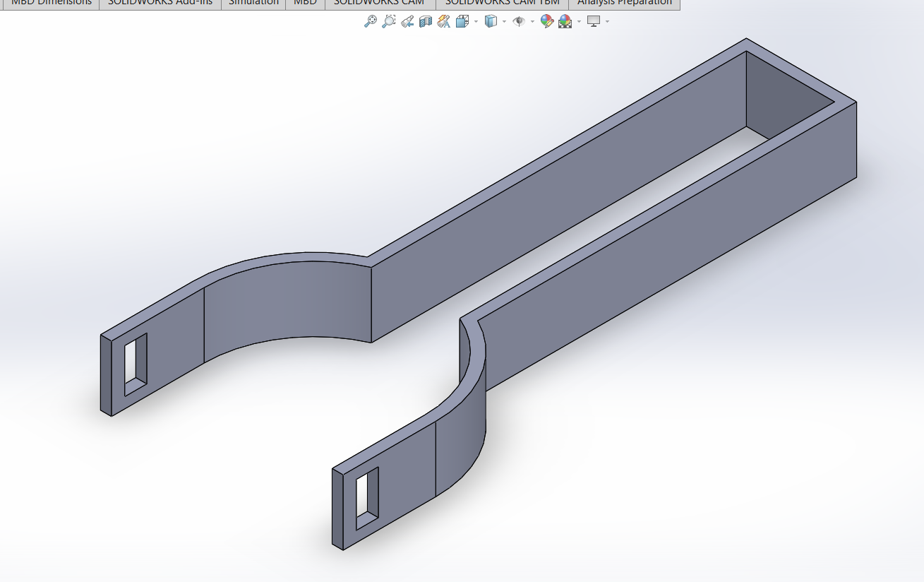
Task: Switch to the Simulation tab
Action: [253, 4]
